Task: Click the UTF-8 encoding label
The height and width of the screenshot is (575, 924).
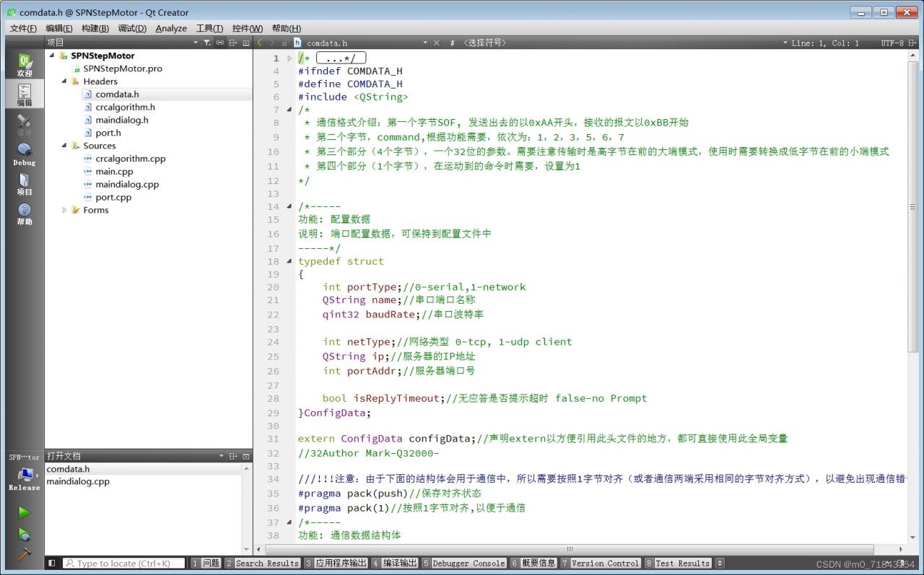Action: pyautogui.click(x=892, y=43)
